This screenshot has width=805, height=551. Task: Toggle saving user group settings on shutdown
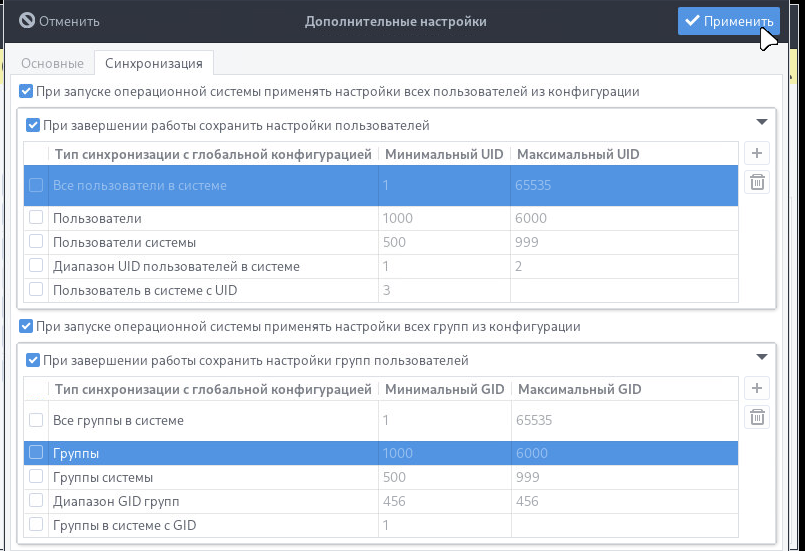tap(33, 360)
